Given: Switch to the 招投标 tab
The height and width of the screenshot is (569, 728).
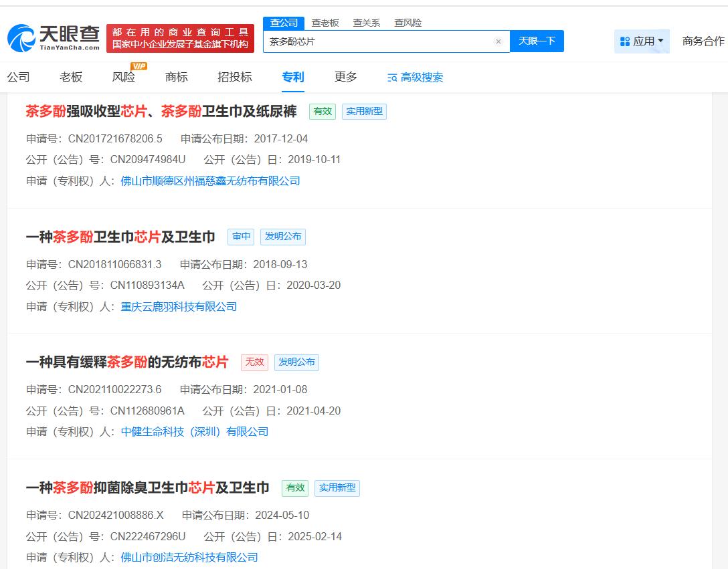Looking at the screenshot, I should 234,77.
